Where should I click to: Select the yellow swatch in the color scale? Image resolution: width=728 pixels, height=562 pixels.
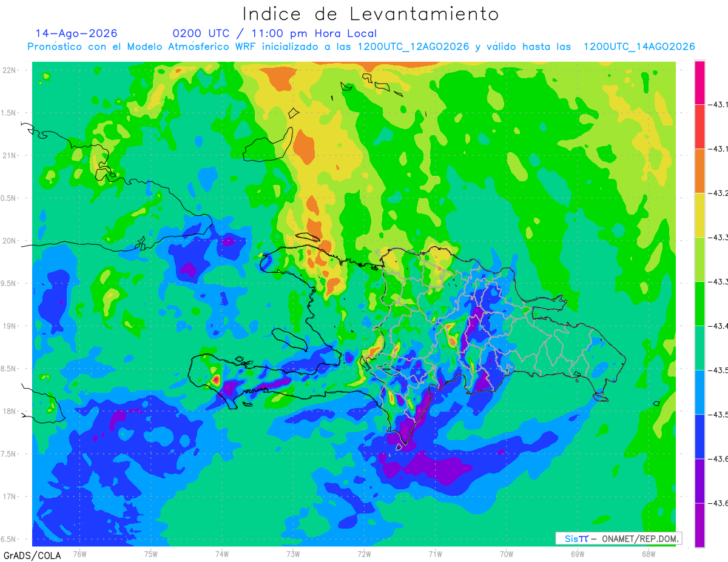click(699, 215)
